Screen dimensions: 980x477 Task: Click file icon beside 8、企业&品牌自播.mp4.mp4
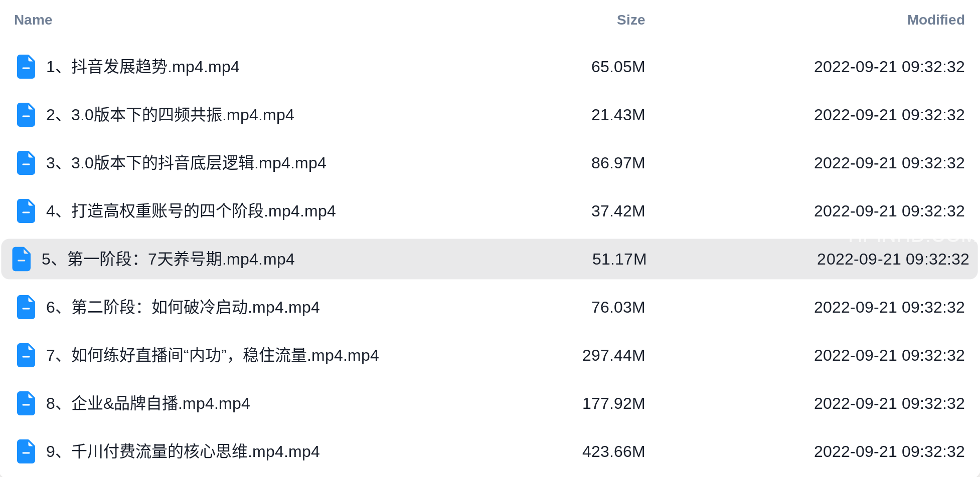tap(26, 403)
